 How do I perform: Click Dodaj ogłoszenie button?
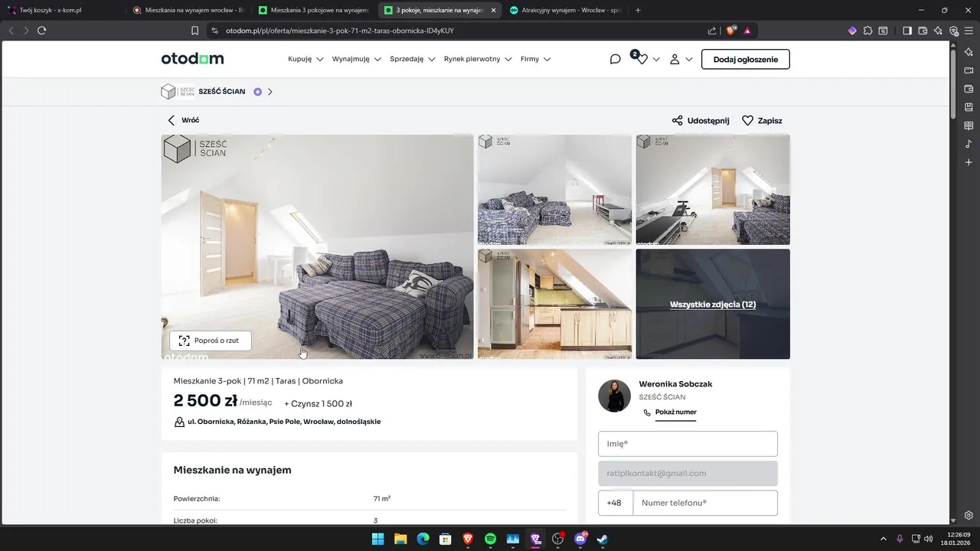pos(745,59)
